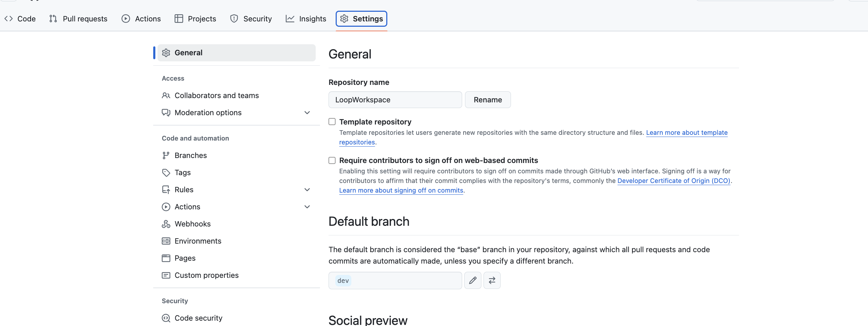This screenshot has width=868, height=326.
Task: Check Require contributors to sign off
Action: [332, 160]
